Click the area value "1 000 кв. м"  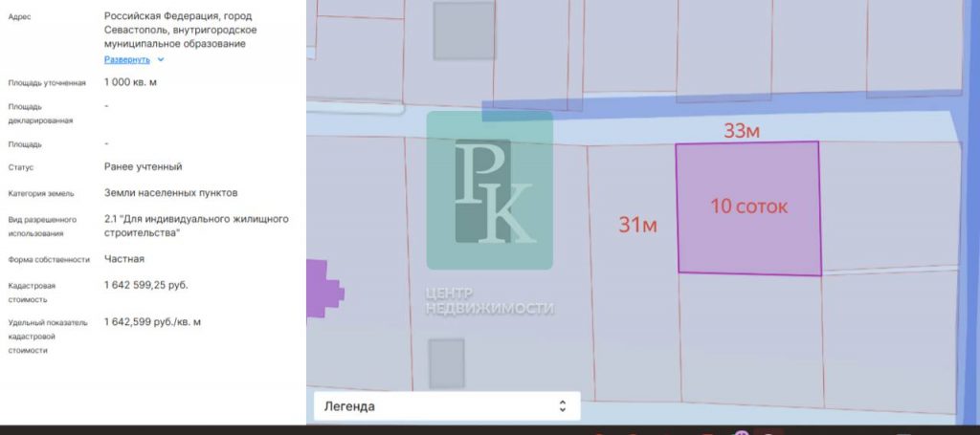(x=130, y=82)
